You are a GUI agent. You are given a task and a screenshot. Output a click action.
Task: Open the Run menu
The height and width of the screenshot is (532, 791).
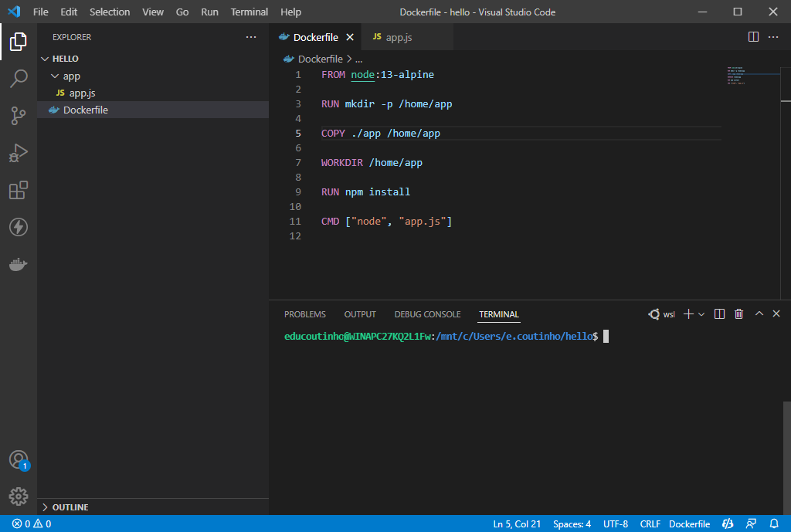pos(209,12)
